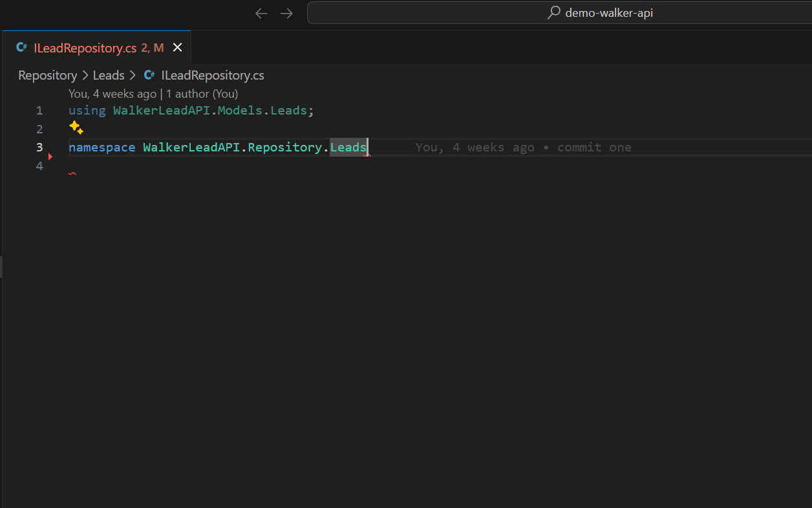The width and height of the screenshot is (812, 508).
Task: Click 'Models' in the using statement
Action: (240, 111)
